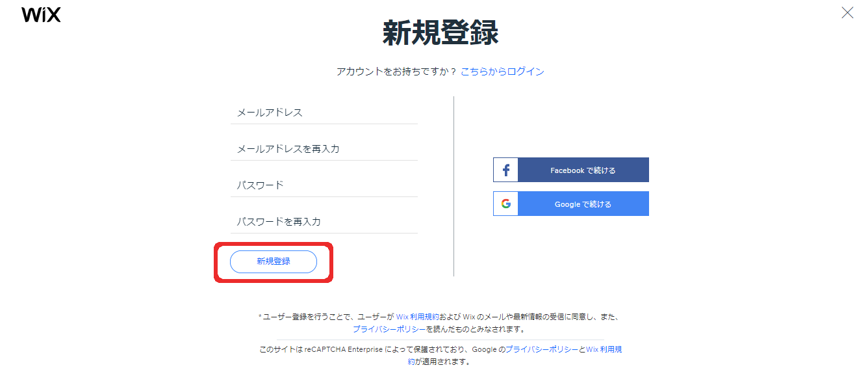Open Google プライバシーポリシー link in reCAPTCHA notice
This screenshot has height=374, width=868.
click(541, 349)
